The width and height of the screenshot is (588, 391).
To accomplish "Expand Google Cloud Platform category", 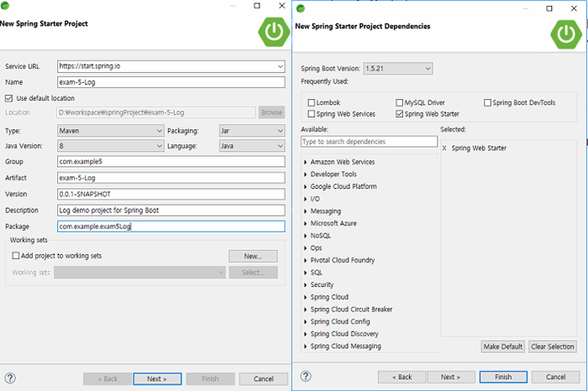I will pyautogui.click(x=305, y=186).
